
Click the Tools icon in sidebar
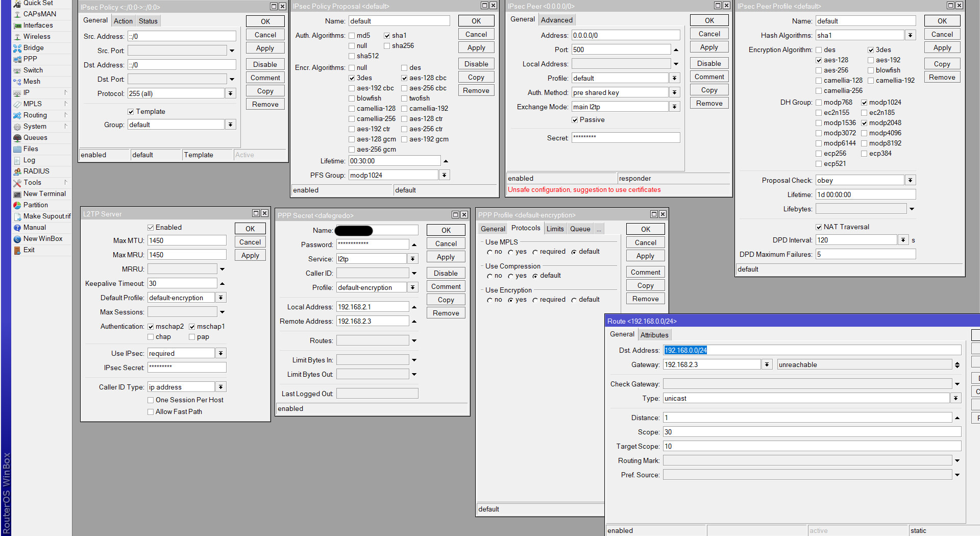pyautogui.click(x=17, y=183)
